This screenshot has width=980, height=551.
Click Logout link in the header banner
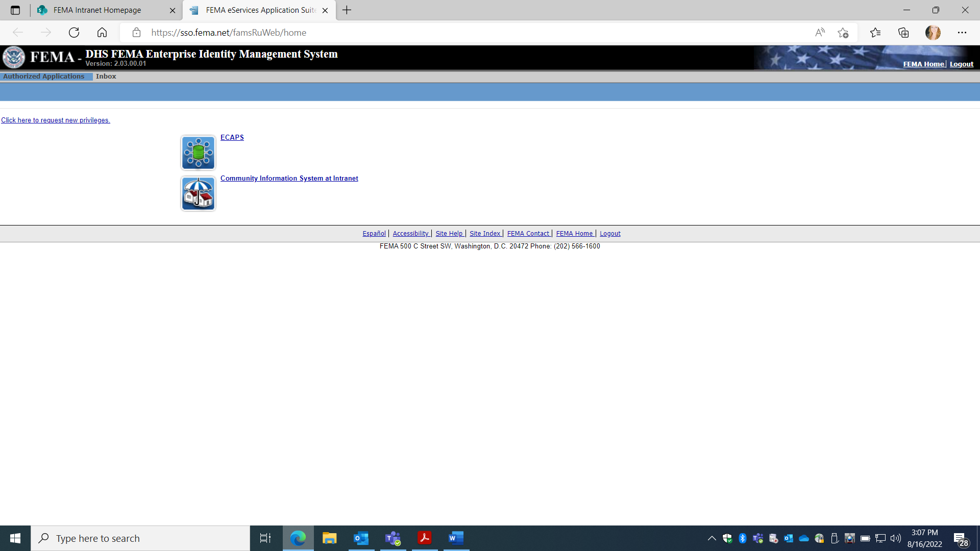coord(961,64)
